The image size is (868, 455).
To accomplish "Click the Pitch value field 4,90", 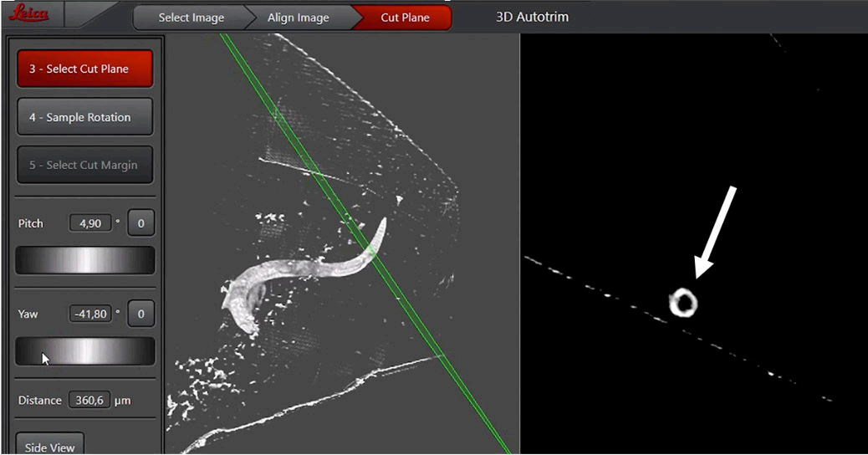I will pos(90,223).
